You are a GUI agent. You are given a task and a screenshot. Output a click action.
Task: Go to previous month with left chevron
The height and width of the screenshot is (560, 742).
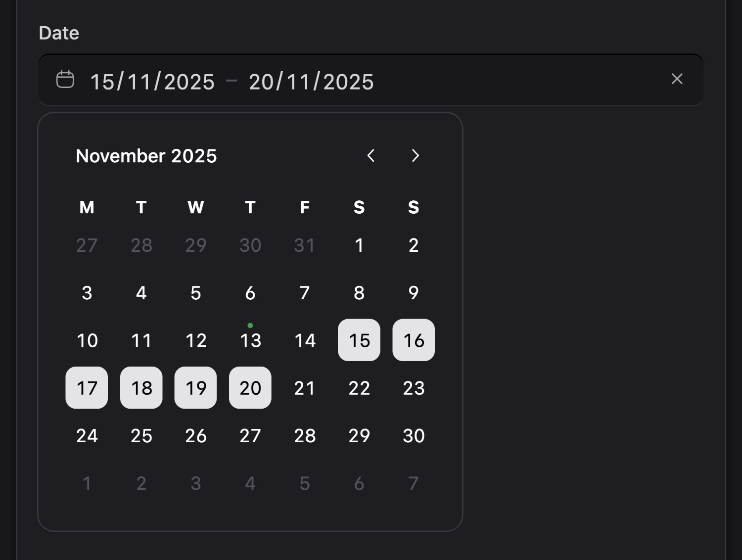click(371, 156)
